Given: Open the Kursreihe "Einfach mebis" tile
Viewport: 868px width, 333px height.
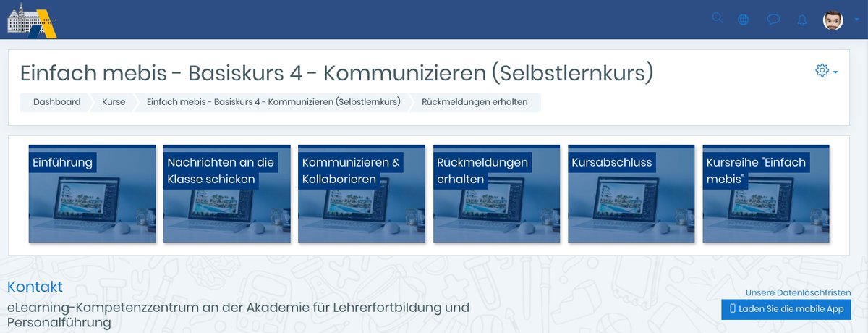Looking at the screenshot, I should click(x=767, y=194).
